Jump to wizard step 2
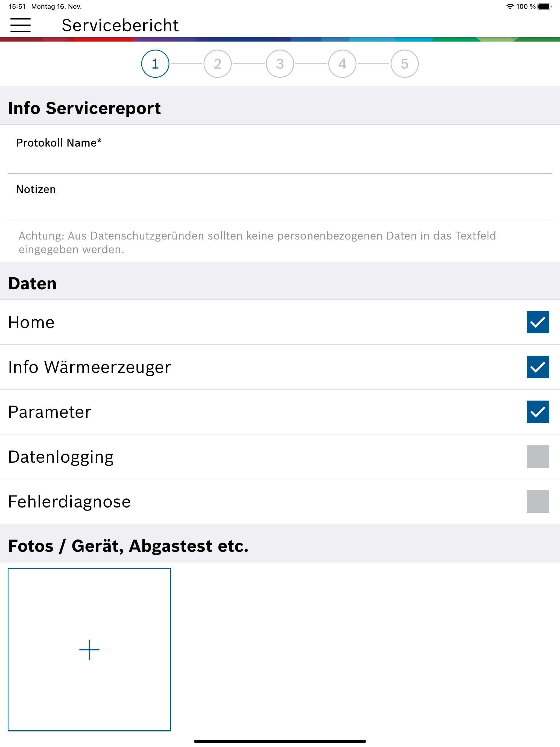Image resolution: width=560 pixels, height=747 pixels. [217, 64]
